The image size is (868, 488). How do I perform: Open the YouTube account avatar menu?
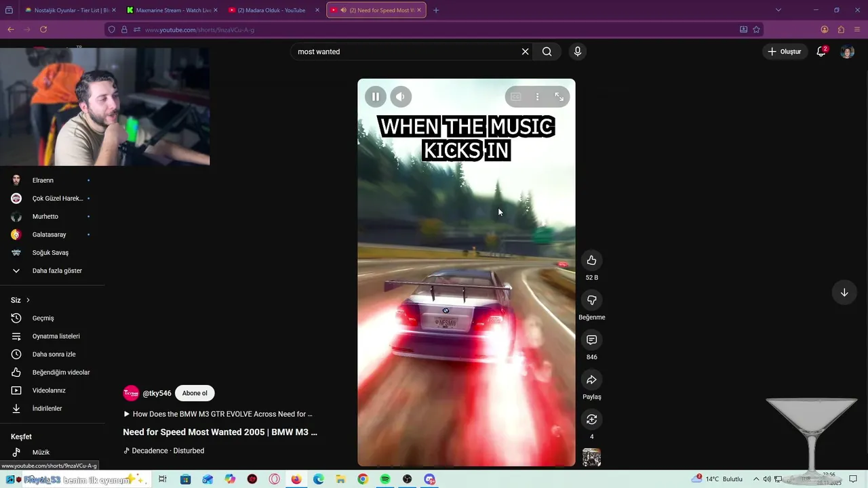coord(847,52)
